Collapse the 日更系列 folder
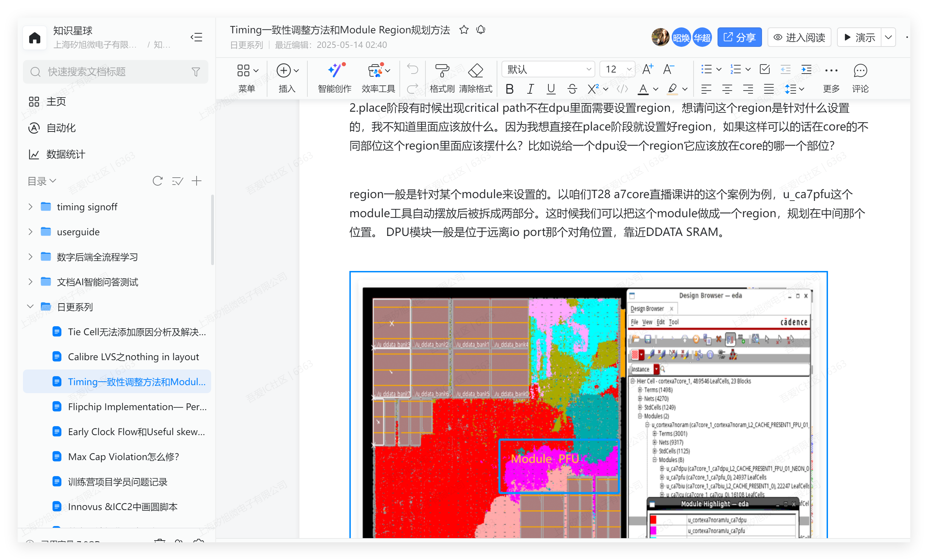The height and width of the screenshot is (560, 928). click(x=31, y=307)
